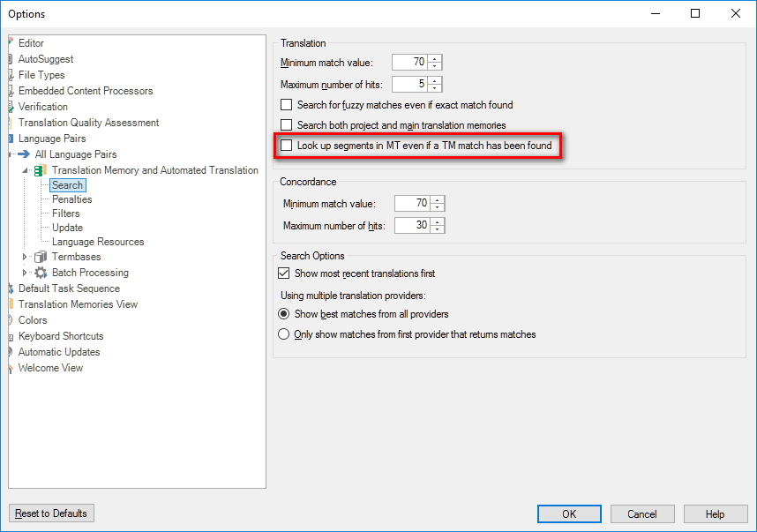Choose Show best matches from all providers
The height and width of the screenshot is (532, 757).
click(x=284, y=314)
